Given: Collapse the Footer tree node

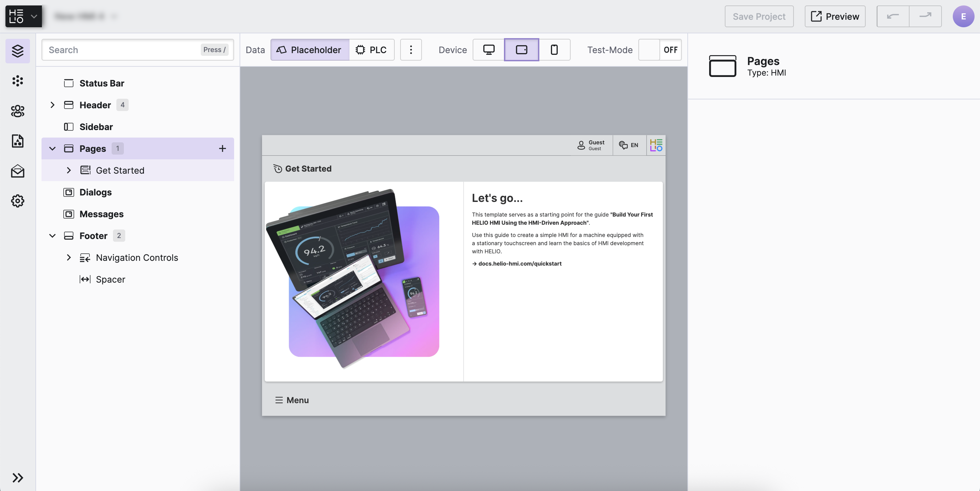Looking at the screenshot, I should (52, 236).
